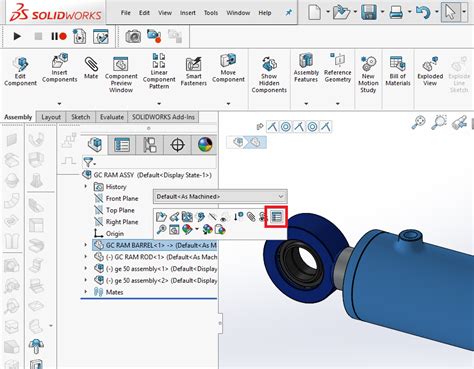474x369 pixels.
Task: Open the Insert Components tool
Action: [x=60, y=68]
